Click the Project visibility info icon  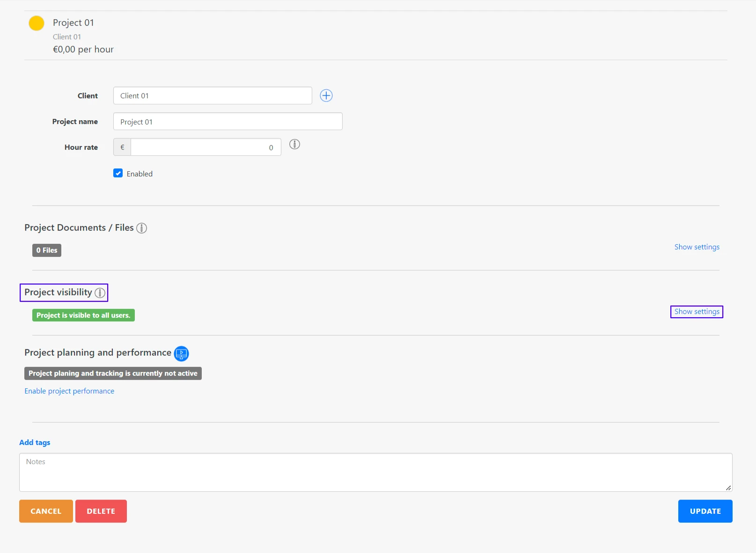click(99, 293)
